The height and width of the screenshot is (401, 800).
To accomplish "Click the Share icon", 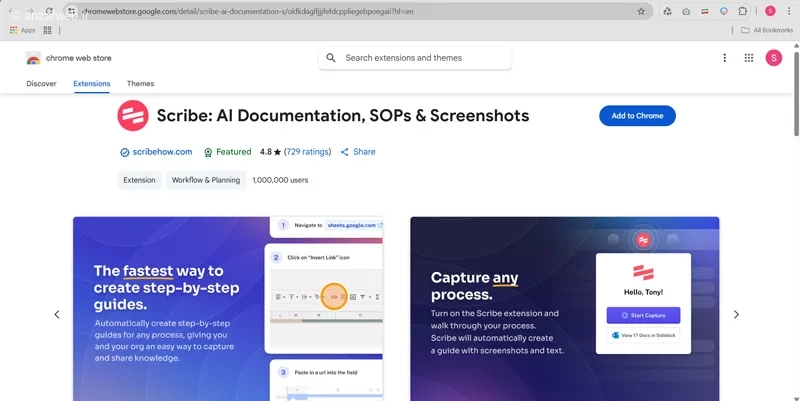I will (344, 152).
